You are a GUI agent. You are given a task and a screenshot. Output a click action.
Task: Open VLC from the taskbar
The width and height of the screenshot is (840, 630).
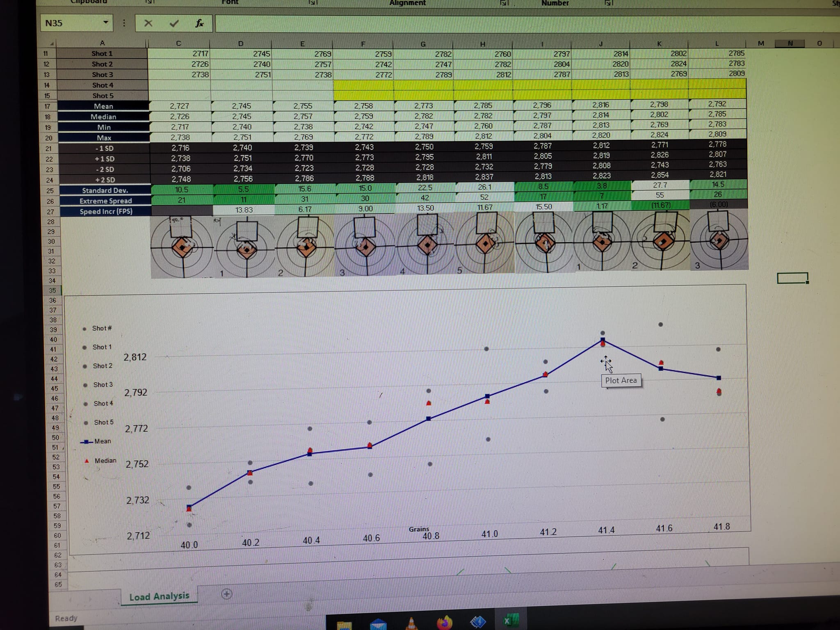pos(411,623)
